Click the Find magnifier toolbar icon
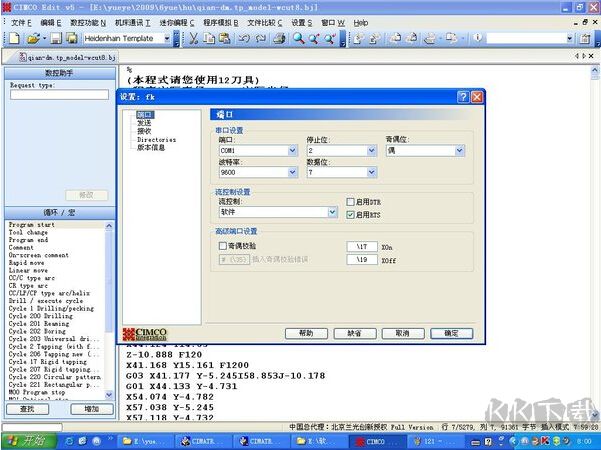601x450 pixels. (x=298, y=38)
